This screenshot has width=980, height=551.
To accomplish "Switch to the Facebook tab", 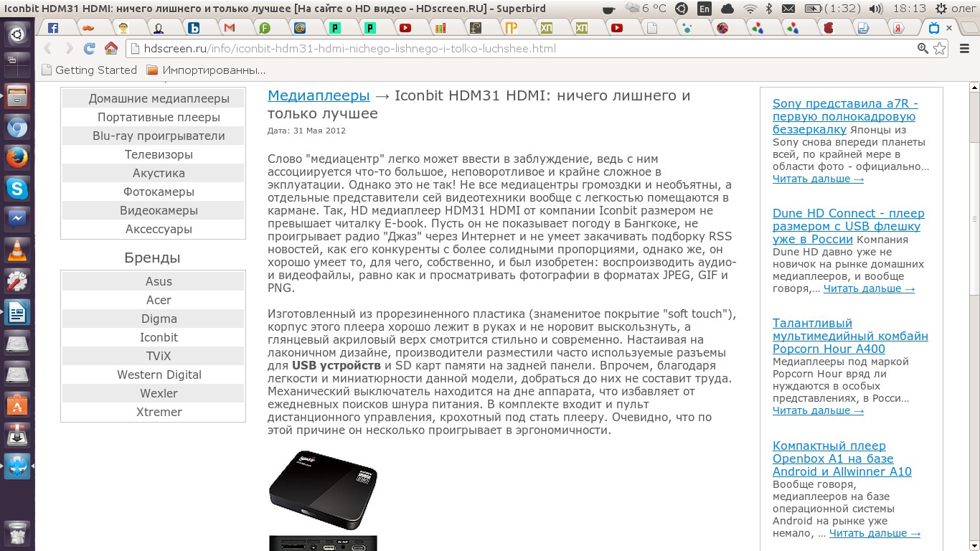I will pos(53,28).
